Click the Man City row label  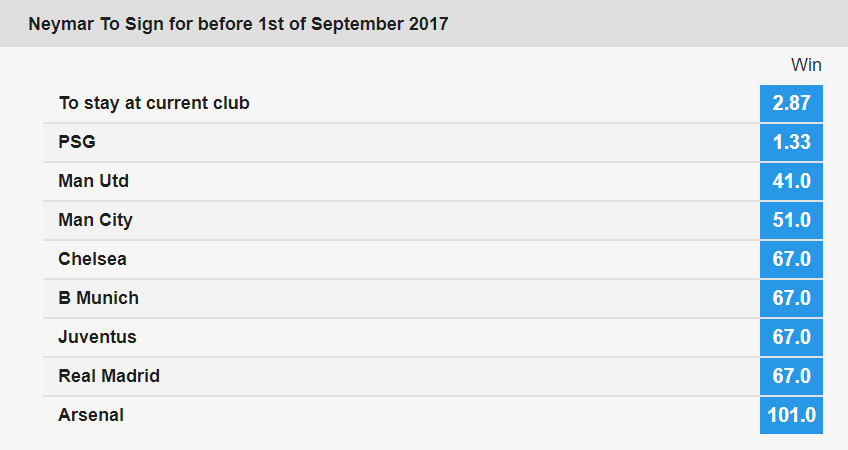(x=95, y=220)
